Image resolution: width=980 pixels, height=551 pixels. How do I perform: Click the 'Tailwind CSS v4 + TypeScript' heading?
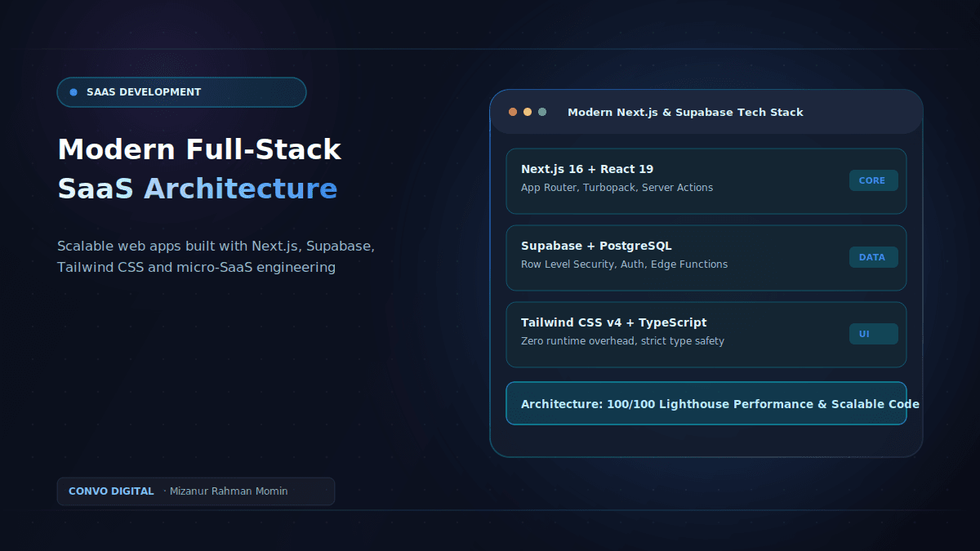pos(614,322)
